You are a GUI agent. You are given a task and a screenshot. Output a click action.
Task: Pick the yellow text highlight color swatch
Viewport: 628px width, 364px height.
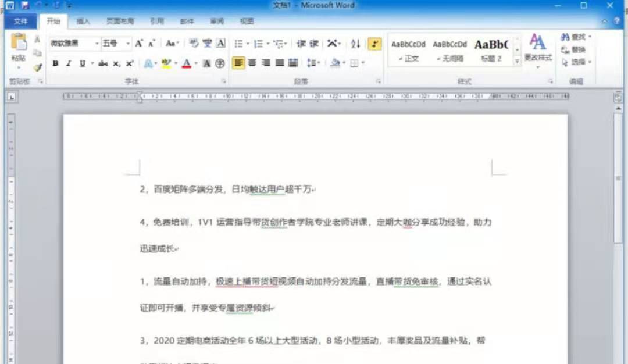pyautogui.click(x=166, y=64)
